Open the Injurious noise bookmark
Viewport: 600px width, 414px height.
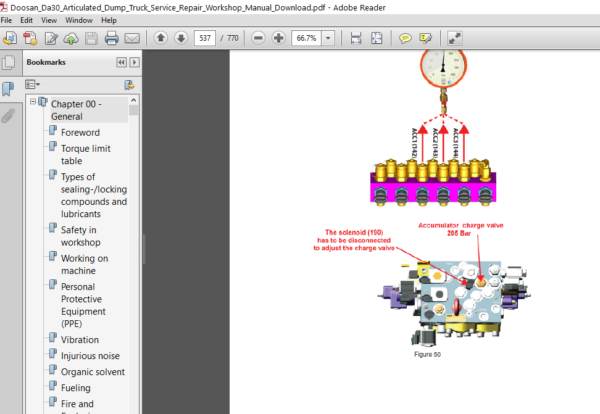(x=90, y=356)
